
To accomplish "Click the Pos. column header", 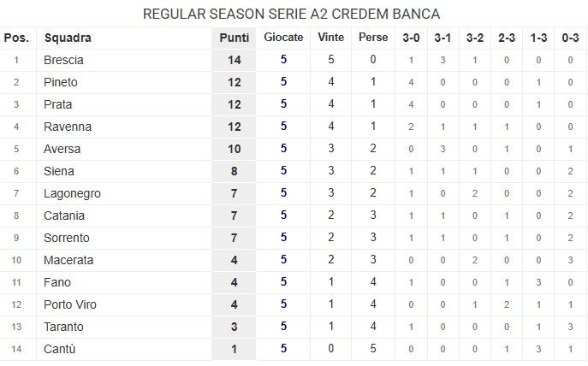I will pos(16,38).
